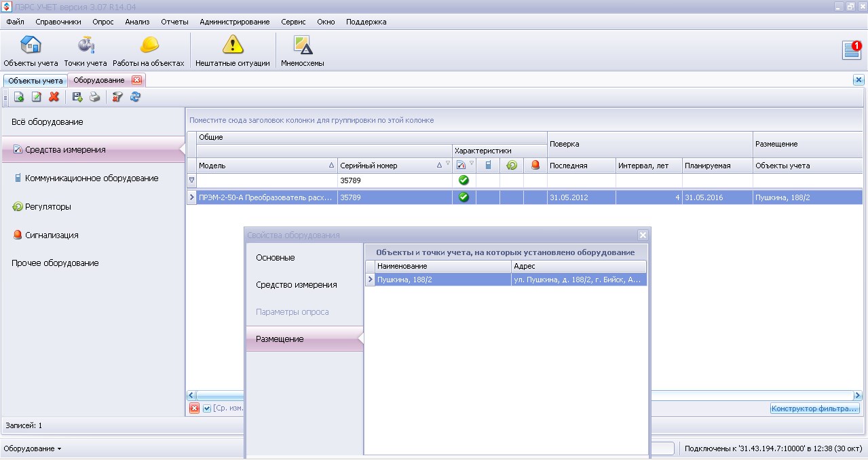
Task: Open the Окно menu
Action: pyautogui.click(x=326, y=22)
